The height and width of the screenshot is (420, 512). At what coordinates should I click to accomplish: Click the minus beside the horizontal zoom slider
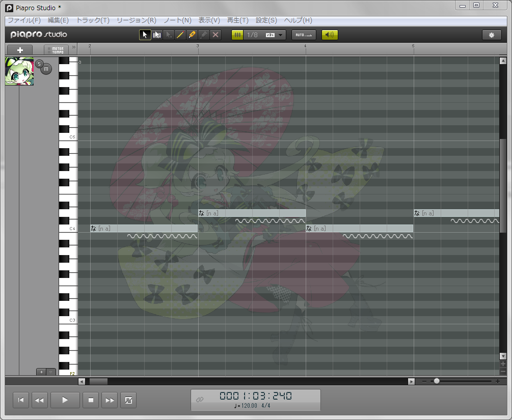tap(424, 381)
